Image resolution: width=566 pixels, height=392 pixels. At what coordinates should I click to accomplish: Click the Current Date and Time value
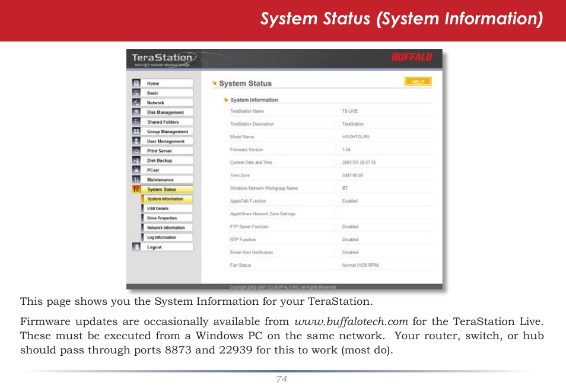pyautogui.click(x=359, y=162)
